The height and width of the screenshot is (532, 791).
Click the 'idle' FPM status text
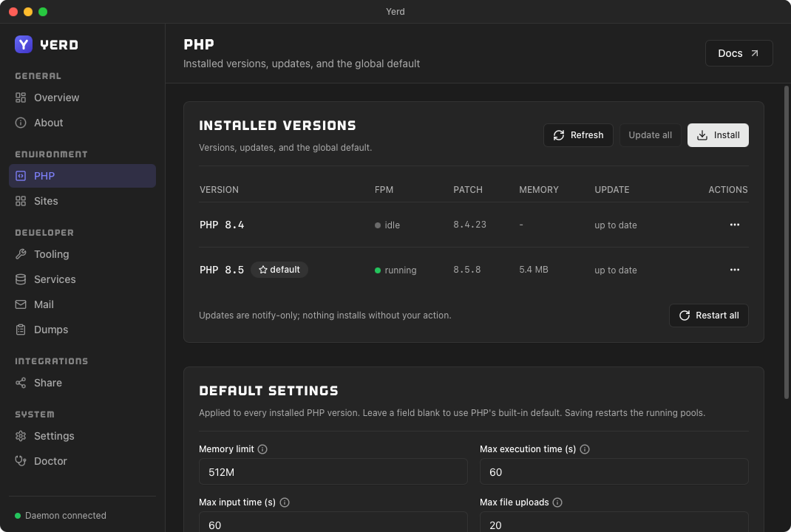[392, 225]
